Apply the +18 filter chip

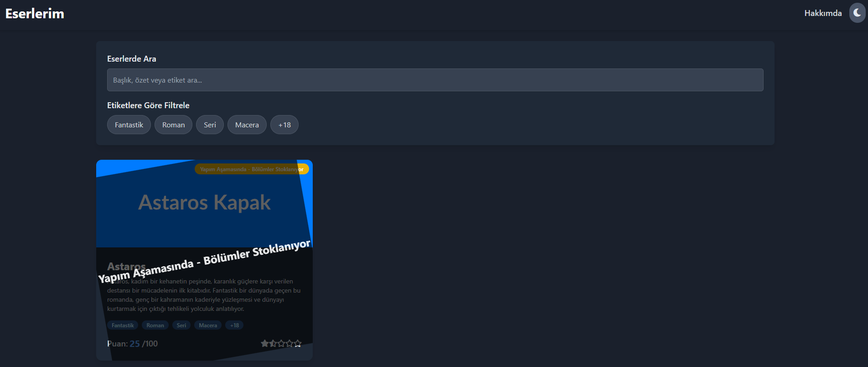(284, 125)
